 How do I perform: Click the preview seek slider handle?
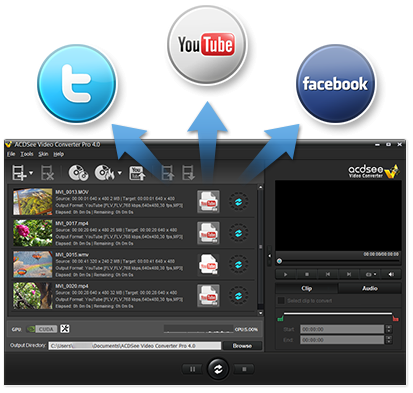pos(279,261)
